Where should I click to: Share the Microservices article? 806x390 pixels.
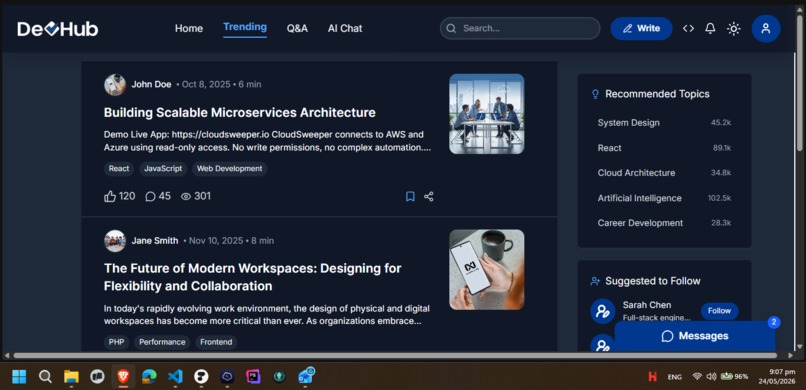tap(429, 196)
